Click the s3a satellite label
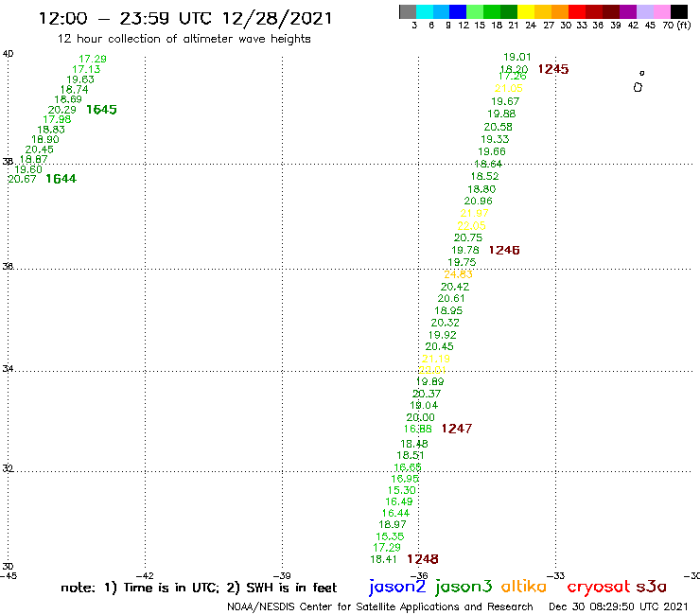Viewport: 700px width, 615px height. [651, 587]
